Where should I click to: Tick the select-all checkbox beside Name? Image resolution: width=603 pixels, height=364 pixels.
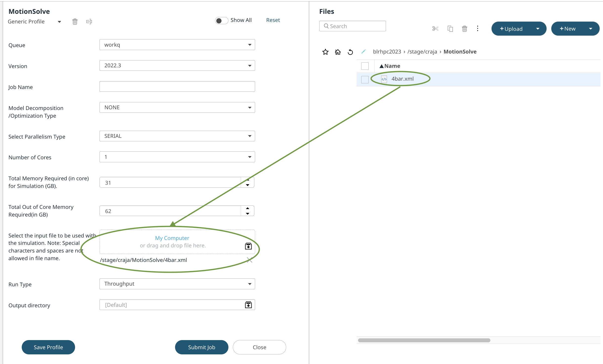[x=365, y=66]
